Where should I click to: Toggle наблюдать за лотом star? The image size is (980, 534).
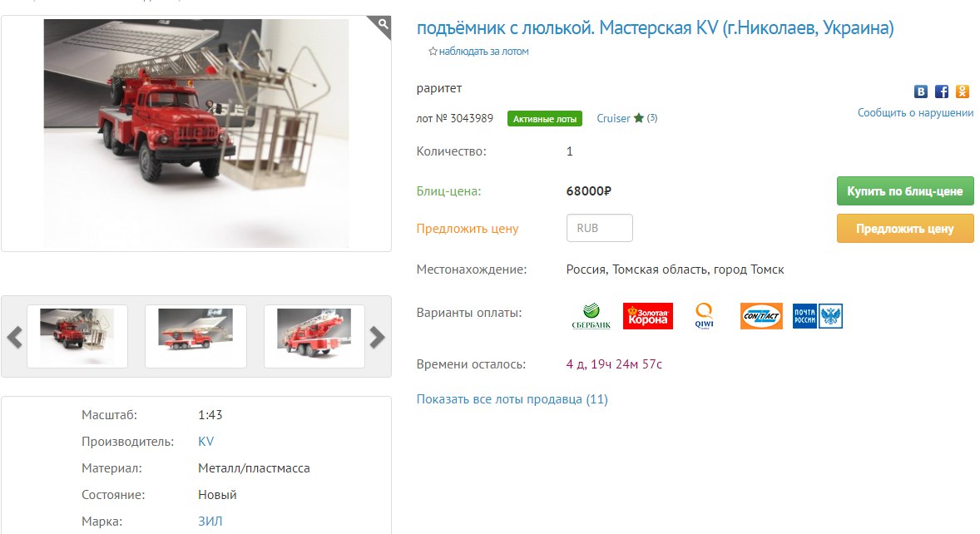(433, 52)
